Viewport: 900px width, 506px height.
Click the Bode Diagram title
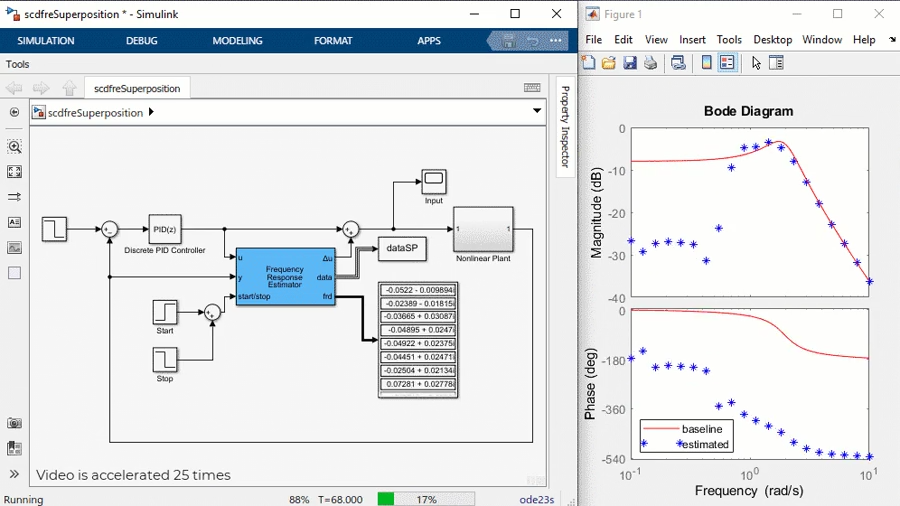pos(748,111)
